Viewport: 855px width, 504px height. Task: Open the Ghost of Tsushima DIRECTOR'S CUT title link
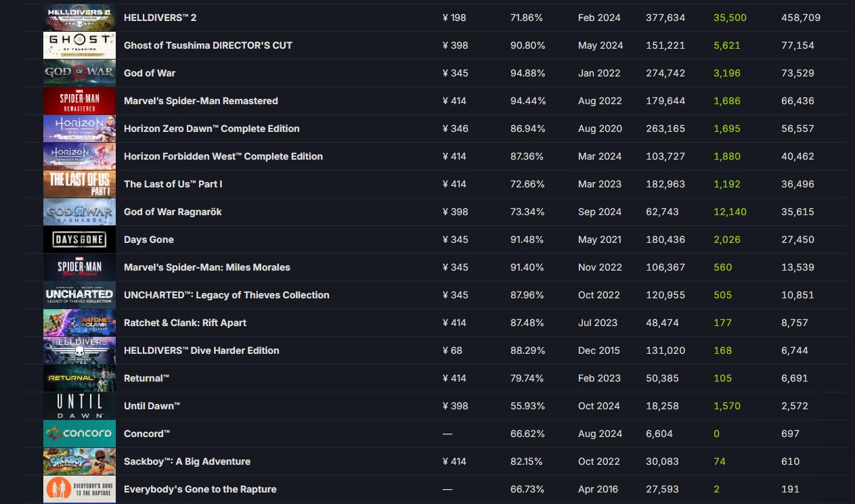point(208,45)
